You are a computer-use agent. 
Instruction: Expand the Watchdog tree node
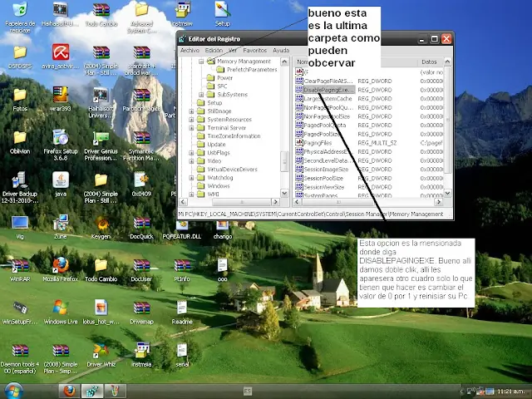(x=191, y=178)
